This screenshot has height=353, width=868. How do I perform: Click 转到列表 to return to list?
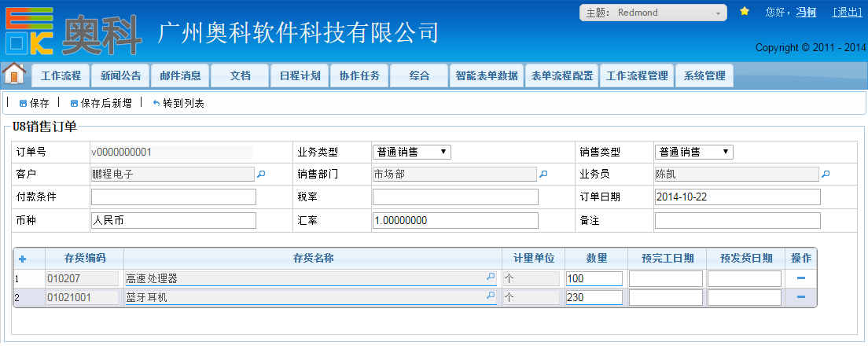tap(178, 103)
